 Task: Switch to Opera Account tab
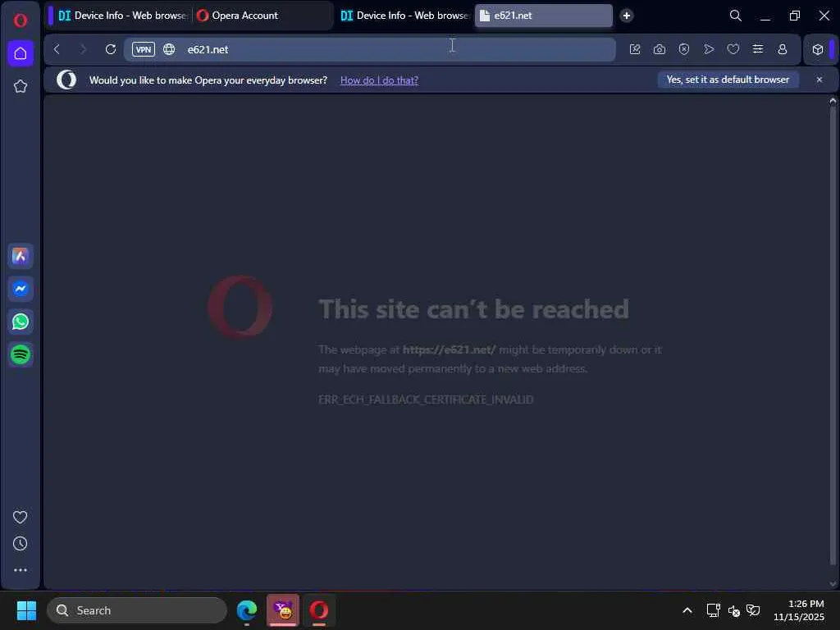coord(262,16)
